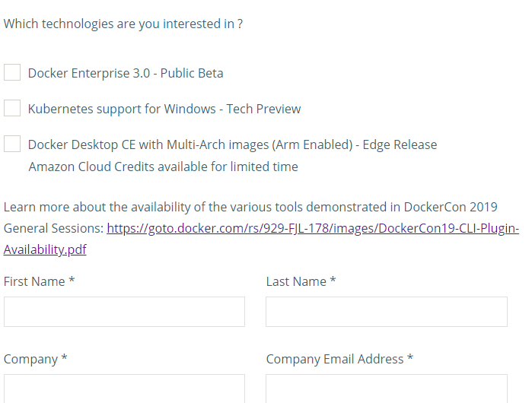The width and height of the screenshot is (532, 403).
Task: Tick the Kubernetes support for Windows checkbox
Action: (12, 109)
